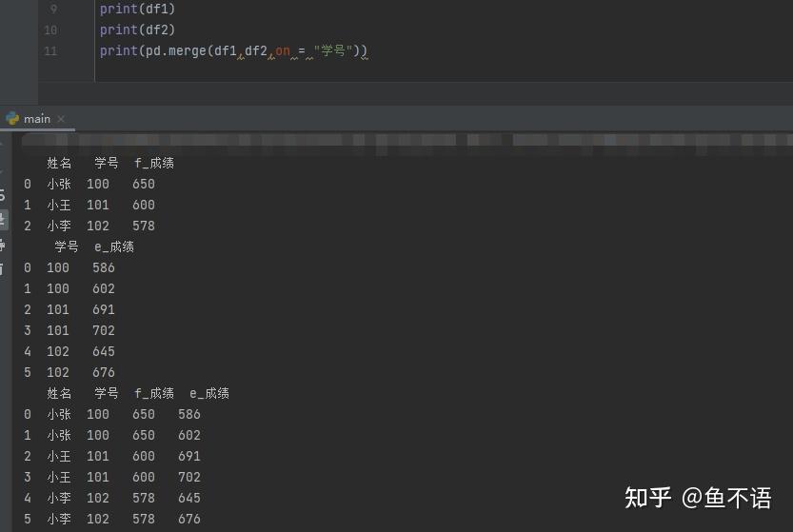Click output row "0 小张 100 650" of df1
The width and height of the screenshot is (793, 532).
(x=89, y=184)
